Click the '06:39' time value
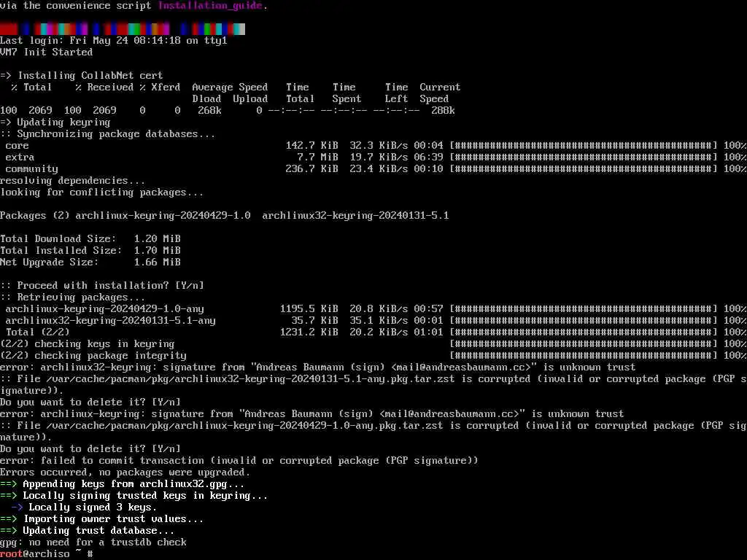The width and height of the screenshot is (747, 560). point(428,157)
